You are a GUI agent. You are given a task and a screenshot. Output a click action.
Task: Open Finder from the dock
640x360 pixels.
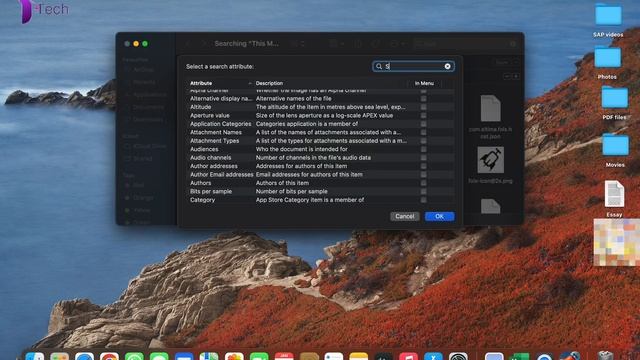click(x=35, y=357)
